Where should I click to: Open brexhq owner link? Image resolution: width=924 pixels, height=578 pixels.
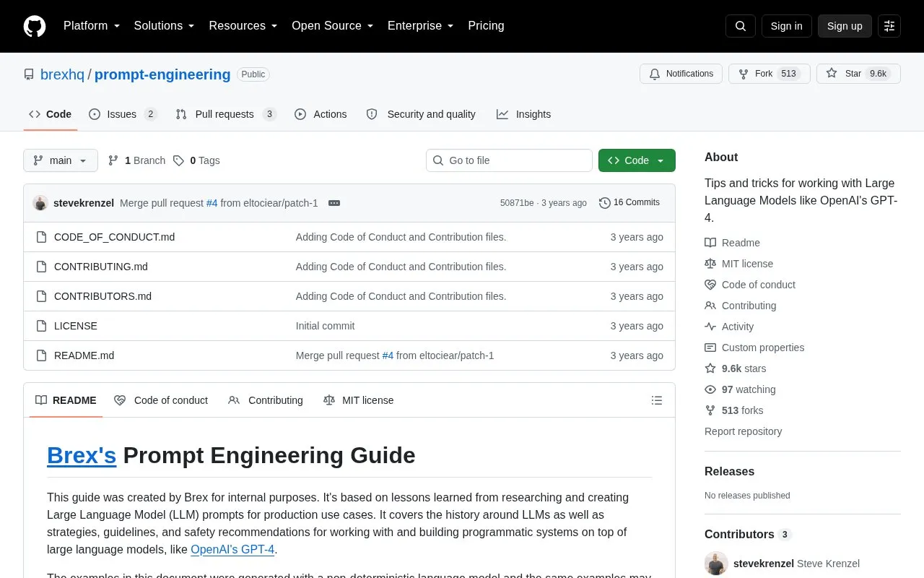(x=62, y=74)
